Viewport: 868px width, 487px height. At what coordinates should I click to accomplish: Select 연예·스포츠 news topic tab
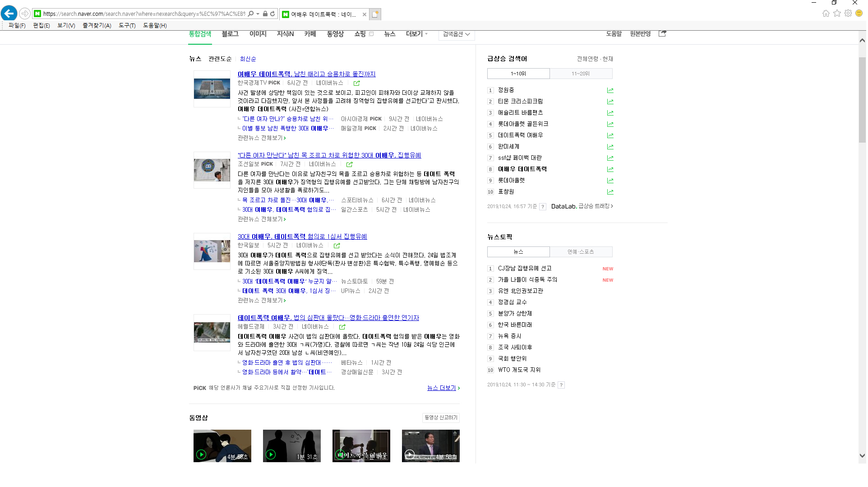581,252
